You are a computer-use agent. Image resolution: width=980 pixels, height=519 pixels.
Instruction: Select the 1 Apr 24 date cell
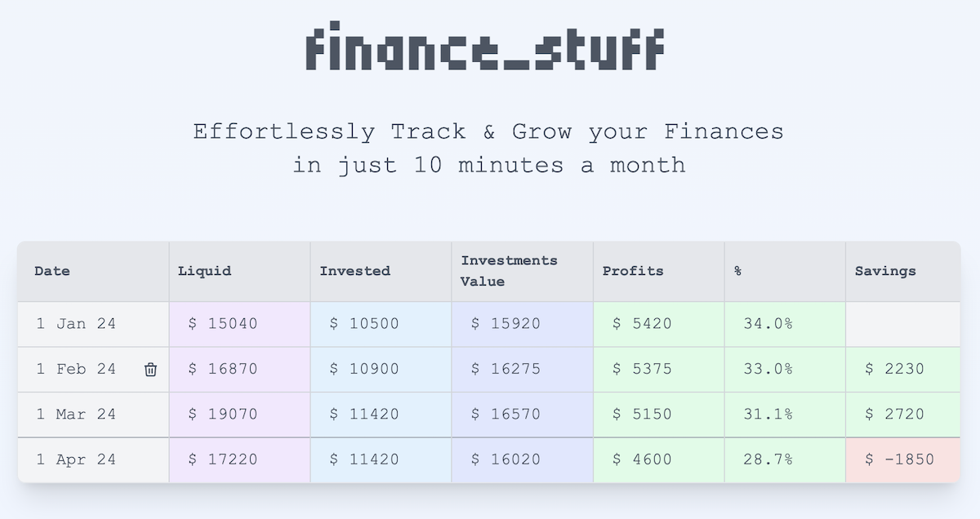(x=94, y=460)
